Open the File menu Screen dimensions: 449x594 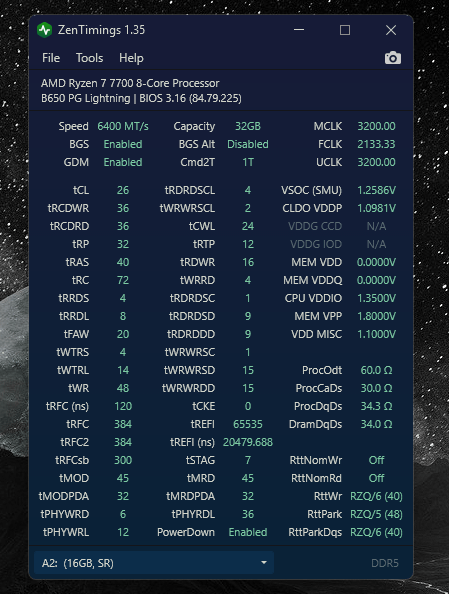(51, 58)
